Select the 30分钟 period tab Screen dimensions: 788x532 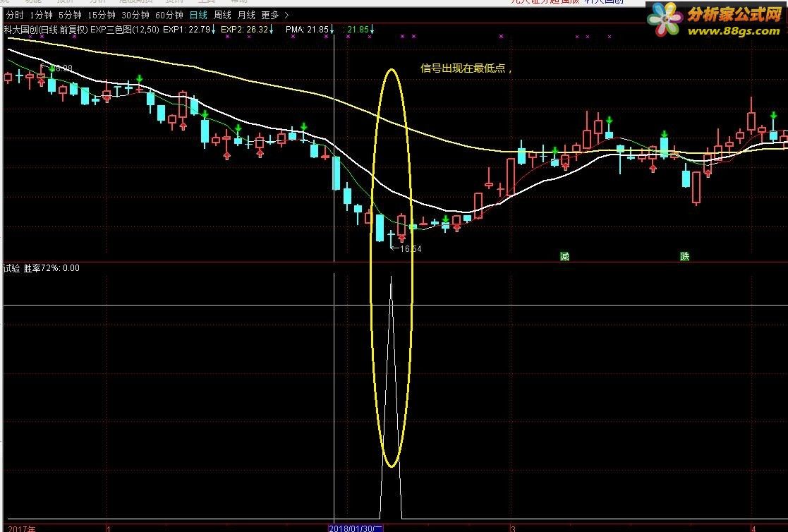[135, 16]
